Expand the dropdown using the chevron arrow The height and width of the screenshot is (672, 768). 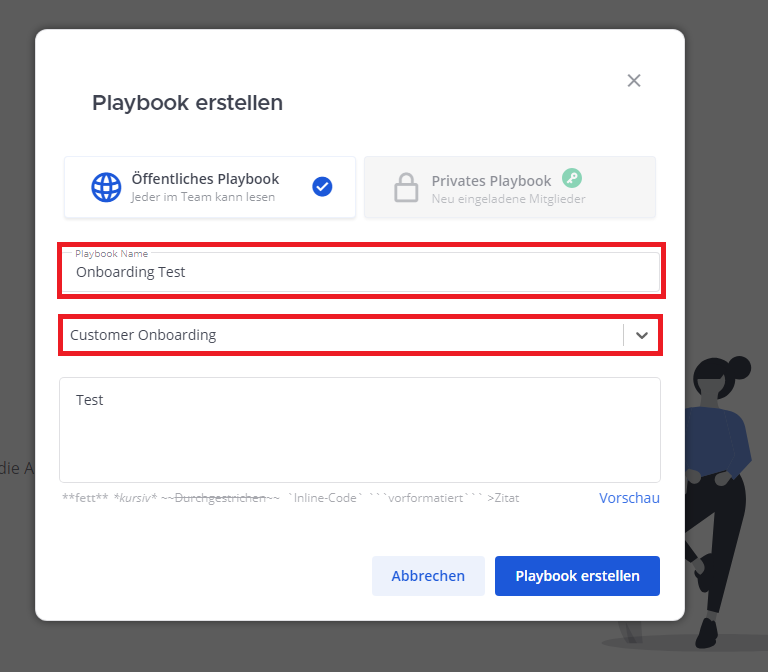pos(642,336)
